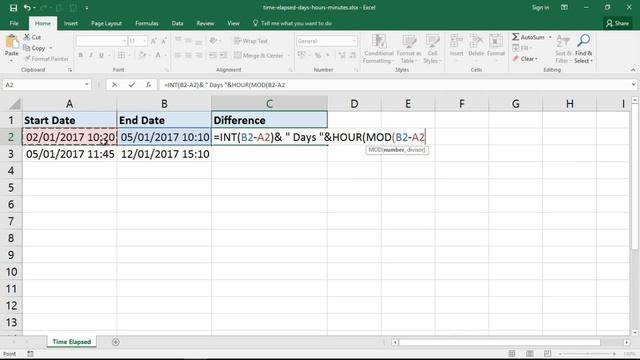Viewport: 640px width, 360px height.
Task: Click the Copy icon
Action: point(27,48)
